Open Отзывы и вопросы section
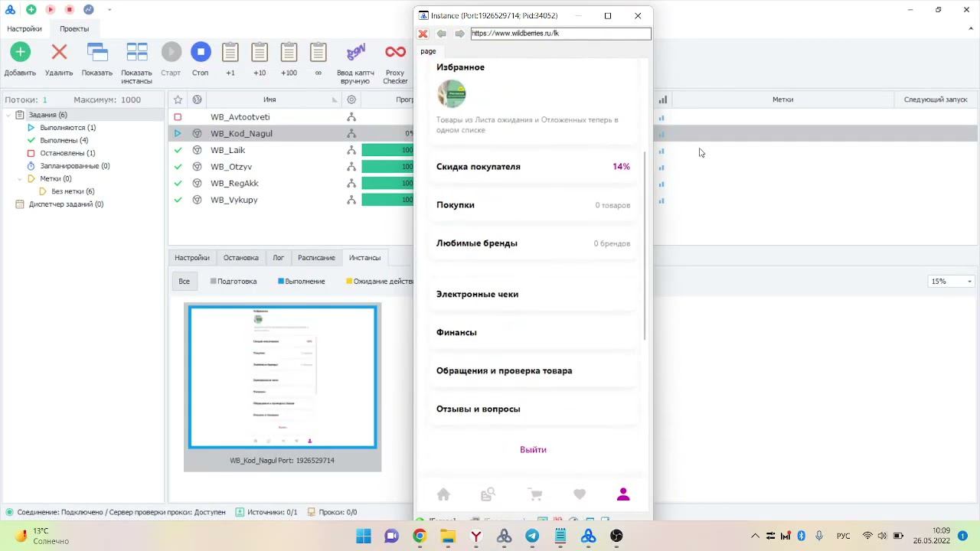Image resolution: width=980 pixels, height=551 pixels. (x=533, y=409)
